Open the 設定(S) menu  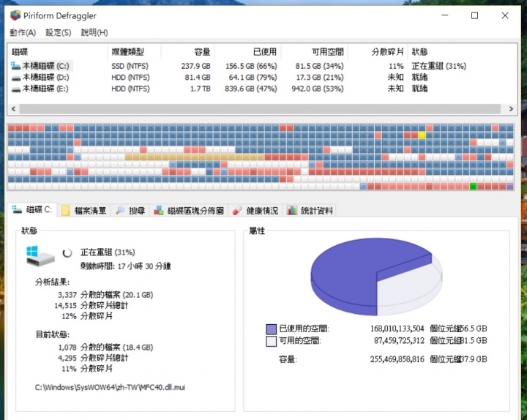point(58,33)
